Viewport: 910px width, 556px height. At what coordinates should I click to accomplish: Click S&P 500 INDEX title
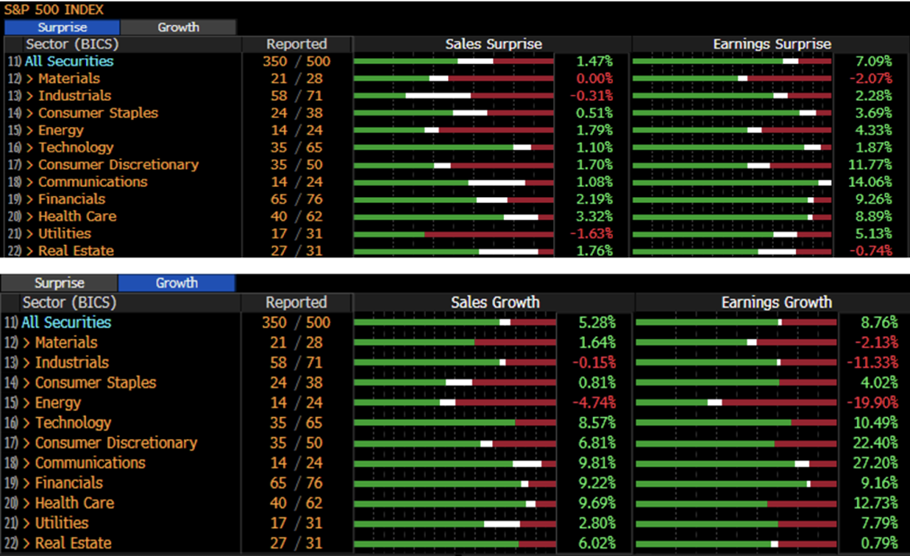53,10
